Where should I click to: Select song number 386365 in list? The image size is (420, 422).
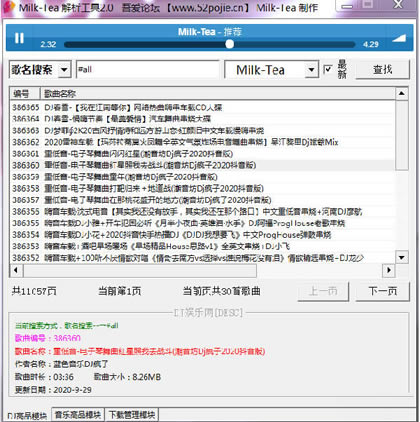pyautogui.click(x=202, y=107)
